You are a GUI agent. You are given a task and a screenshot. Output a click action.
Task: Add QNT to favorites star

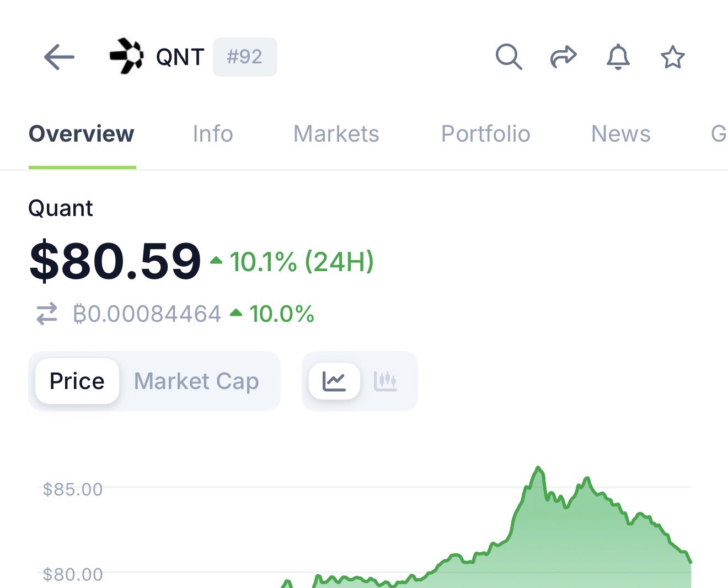coord(672,57)
